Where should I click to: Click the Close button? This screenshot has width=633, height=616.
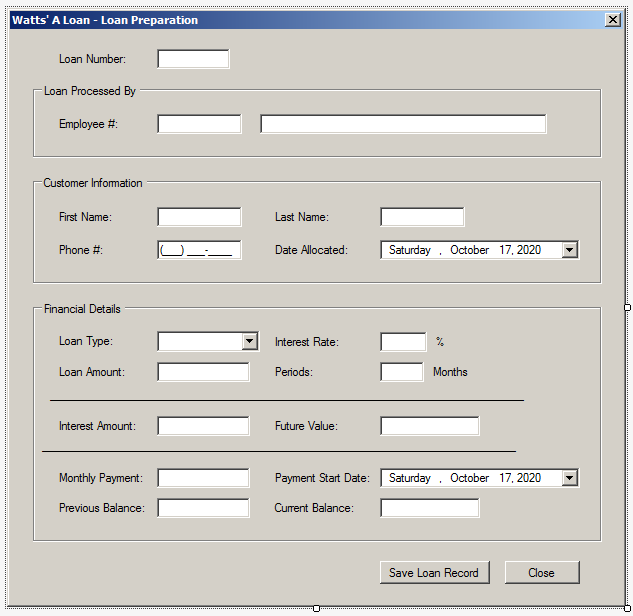point(542,572)
